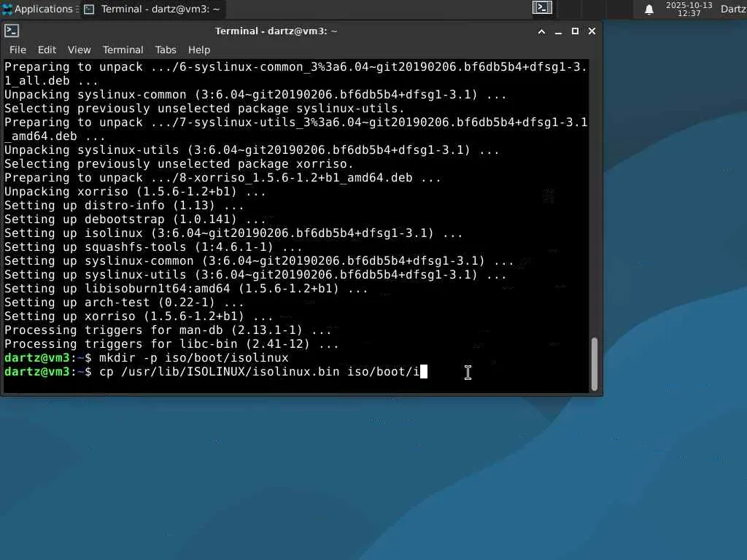747x560 pixels.
Task: Click 'Setting up xorriso (1.5.6-1.2+b1)' line
Action: pos(138,316)
